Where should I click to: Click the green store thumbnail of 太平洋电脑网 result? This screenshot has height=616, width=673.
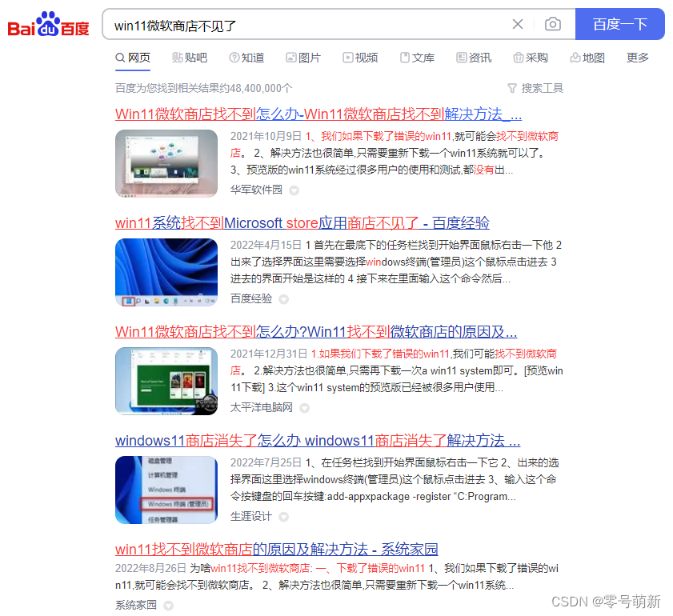tap(166, 381)
